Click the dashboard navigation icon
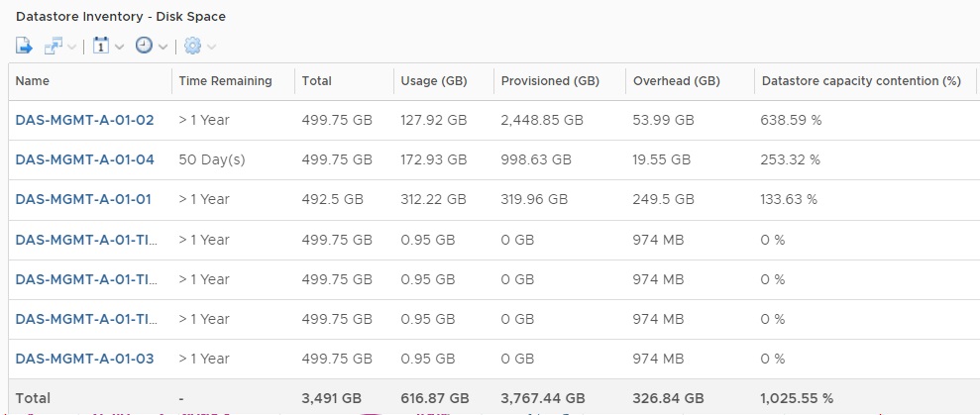 (x=54, y=46)
